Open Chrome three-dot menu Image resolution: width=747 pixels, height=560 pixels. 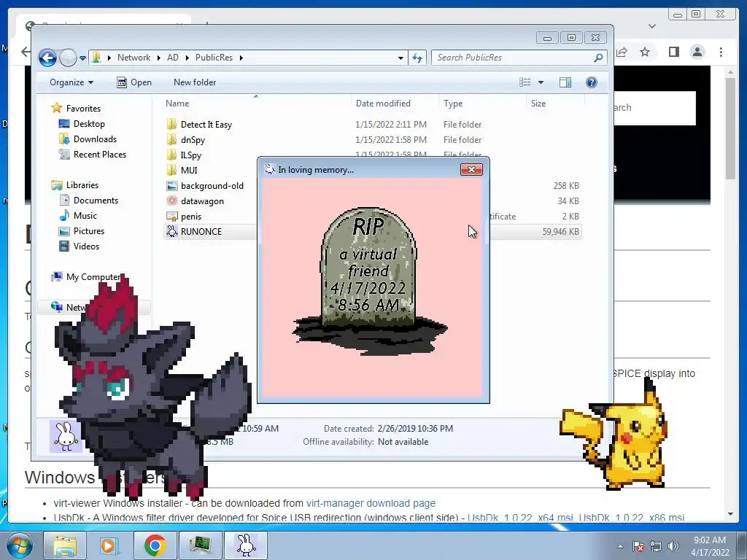[x=721, y=52]
